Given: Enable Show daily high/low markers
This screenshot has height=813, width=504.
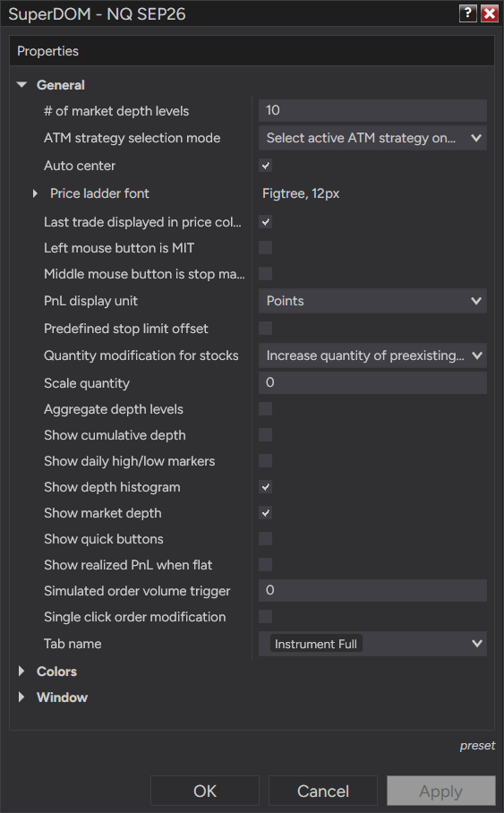Looking at the screenshot, I should 266,461.
